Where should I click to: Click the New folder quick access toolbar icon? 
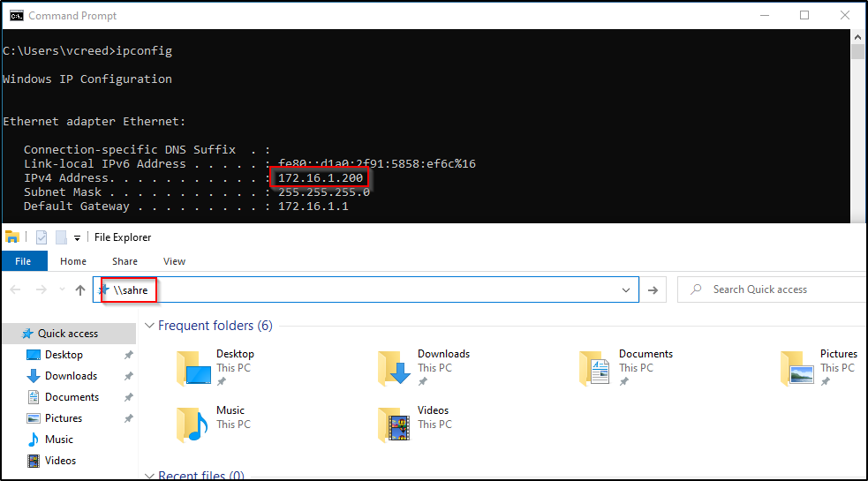[x=61, y=237]
